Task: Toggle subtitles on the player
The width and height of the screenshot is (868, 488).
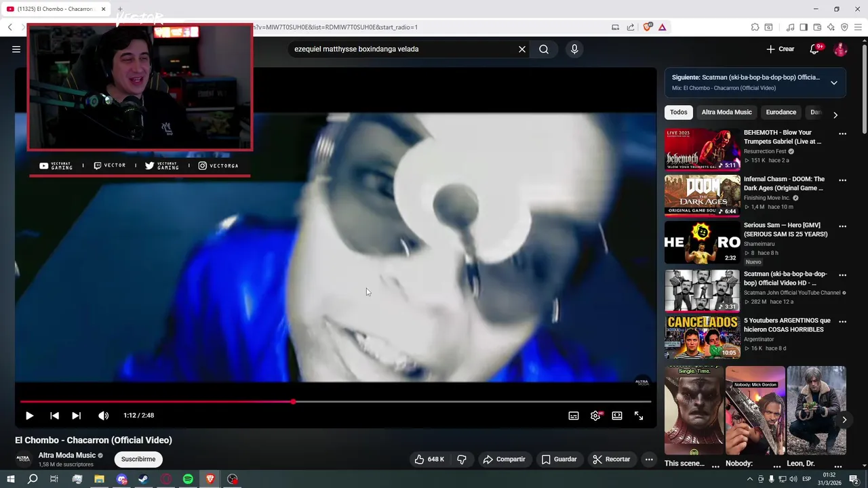Action: point(574,415)
